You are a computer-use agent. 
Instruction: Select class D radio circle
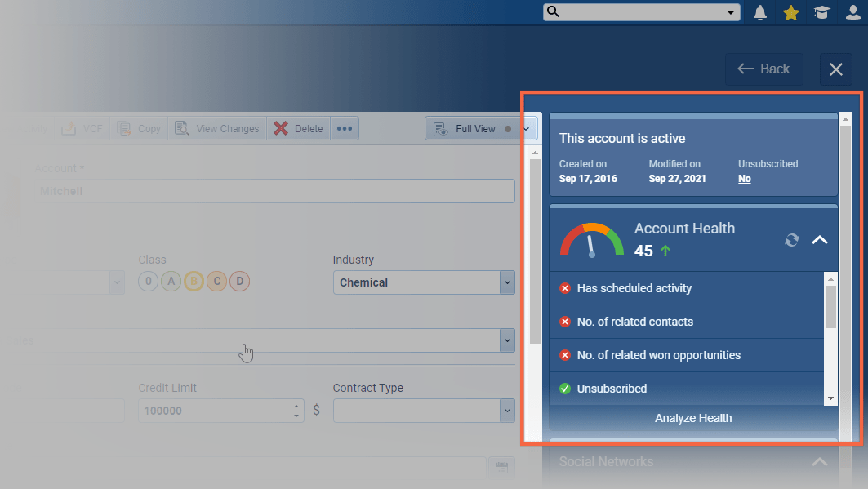pos(239,282)
